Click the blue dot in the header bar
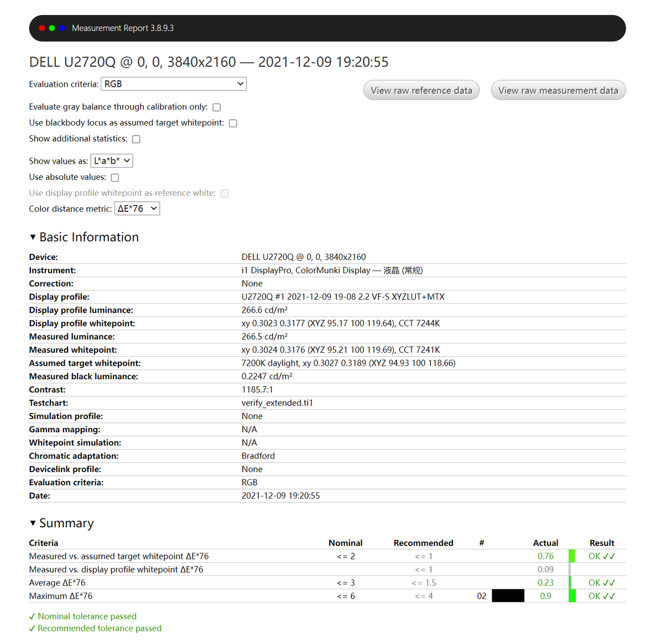 (62, 28)
